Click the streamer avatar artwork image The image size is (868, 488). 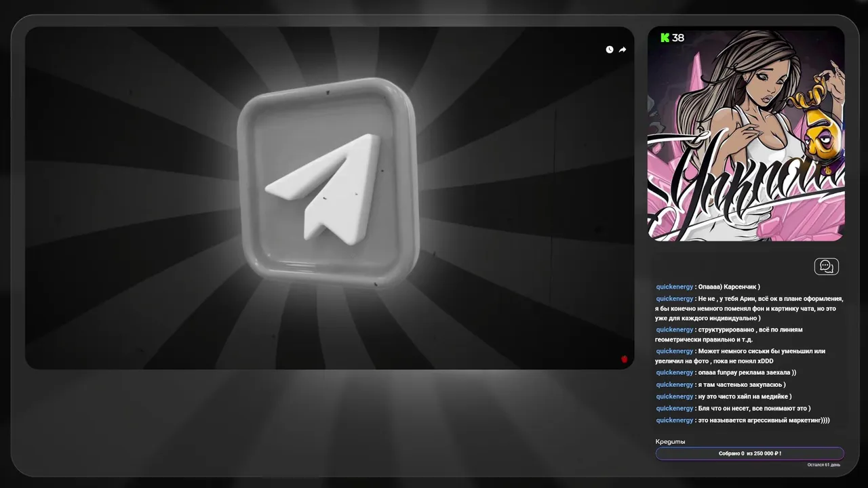coord(746,134)
